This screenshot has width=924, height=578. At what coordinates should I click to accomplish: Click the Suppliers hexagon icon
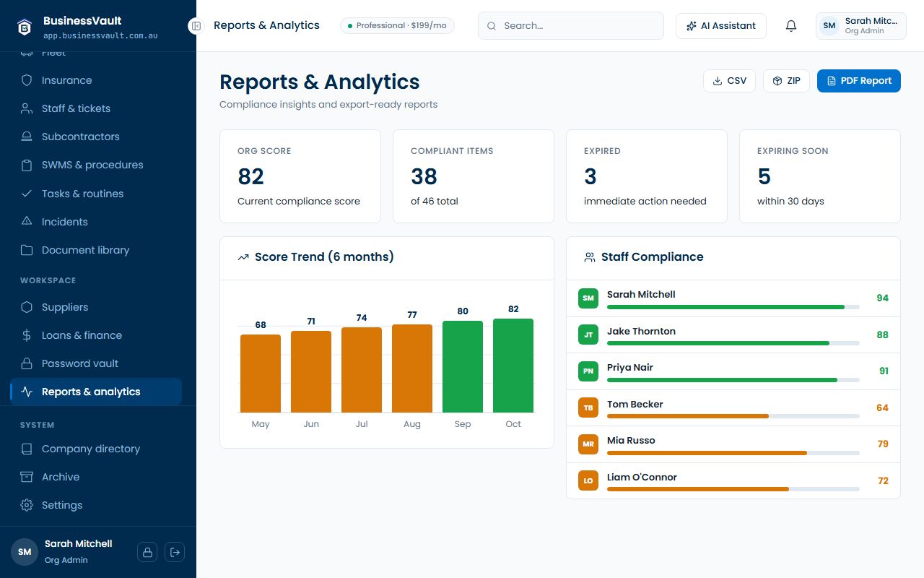click(x=27, y=307)
